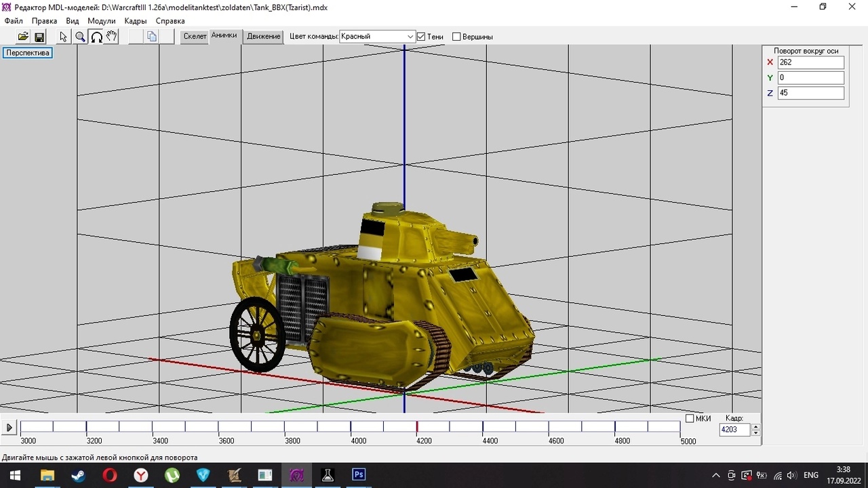Screen dimensions: 868x488
Task: Click the save floppy disk icon
Action: pos(39,37)
